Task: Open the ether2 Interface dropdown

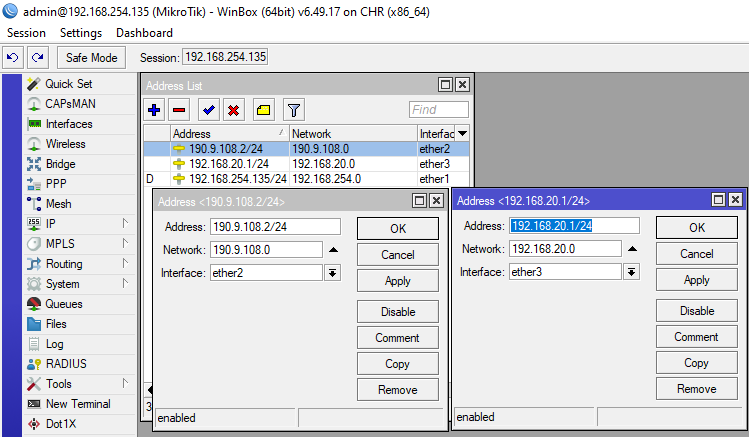Action: (x=332, y=273)
